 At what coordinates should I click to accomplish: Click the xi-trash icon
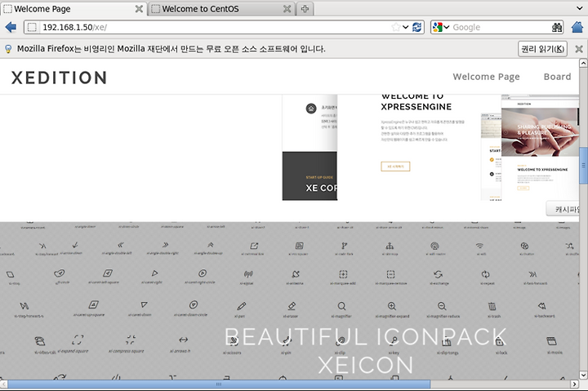click(x=492, y=306)
